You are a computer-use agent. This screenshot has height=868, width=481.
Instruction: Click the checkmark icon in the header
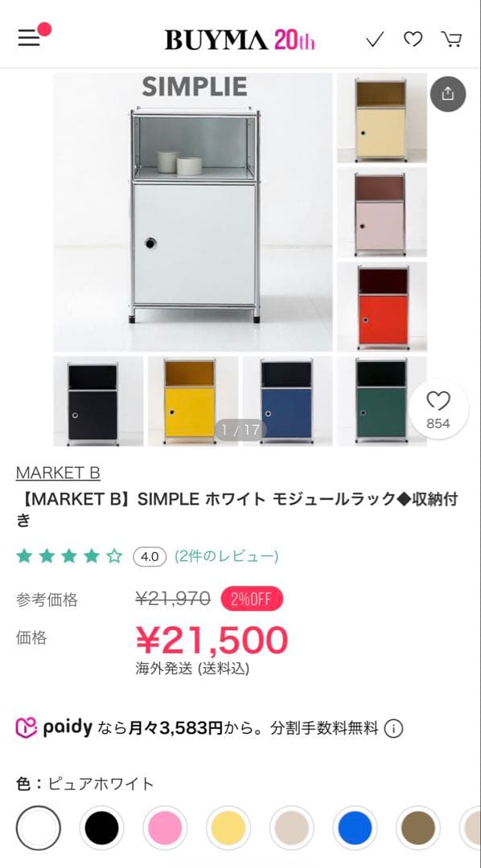pos(375,38)
